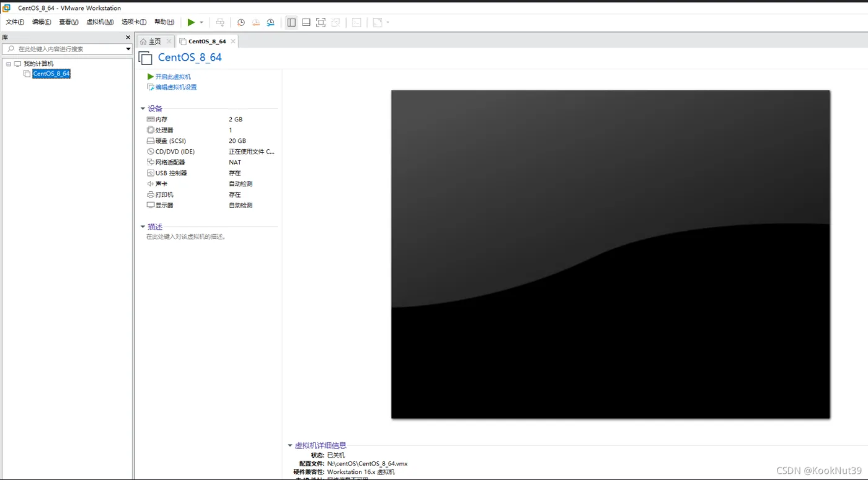868x480 pixels.
Task: Click the revert to snapshot icon
Action: tap(256, 22)
